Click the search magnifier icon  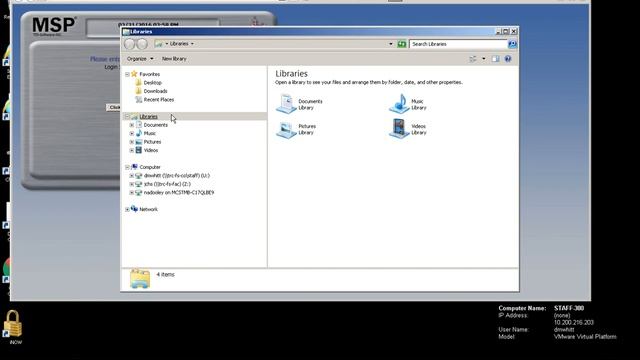(x=512, y=44)
